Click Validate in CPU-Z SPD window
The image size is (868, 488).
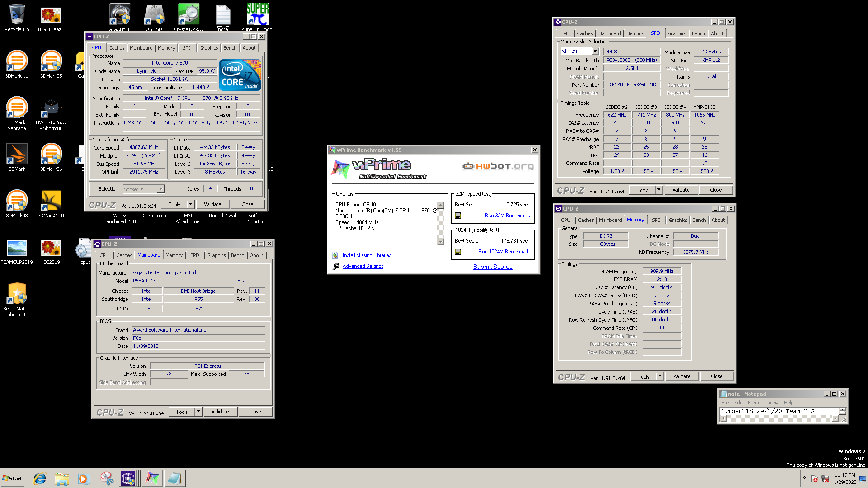(681, 190)
